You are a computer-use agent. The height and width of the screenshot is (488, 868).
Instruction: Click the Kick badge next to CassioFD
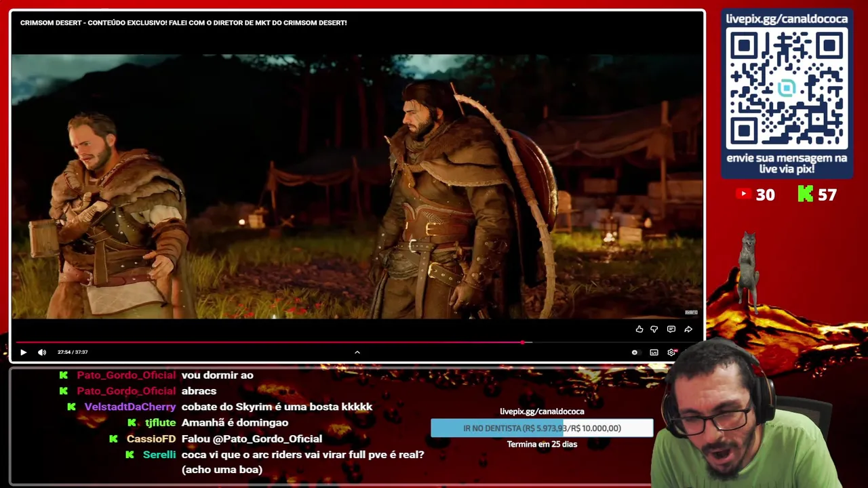pyautogui.click(x=113, y=439)
